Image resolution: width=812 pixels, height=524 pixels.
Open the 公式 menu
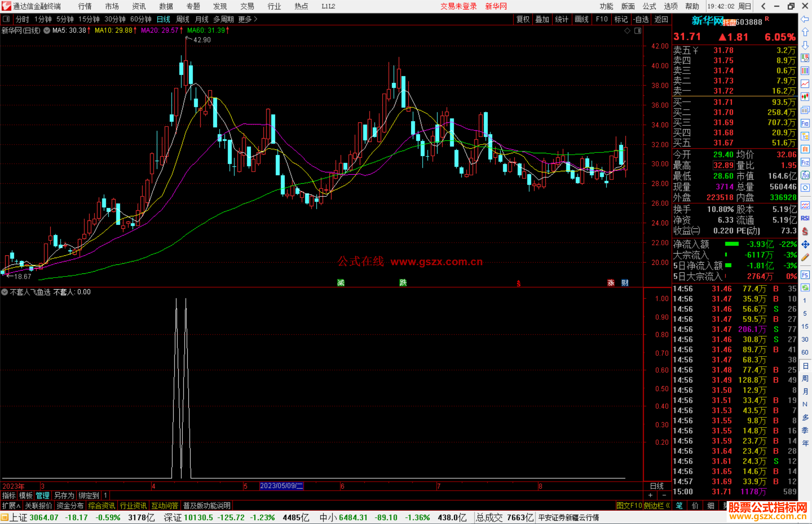[x=649, y=6]
